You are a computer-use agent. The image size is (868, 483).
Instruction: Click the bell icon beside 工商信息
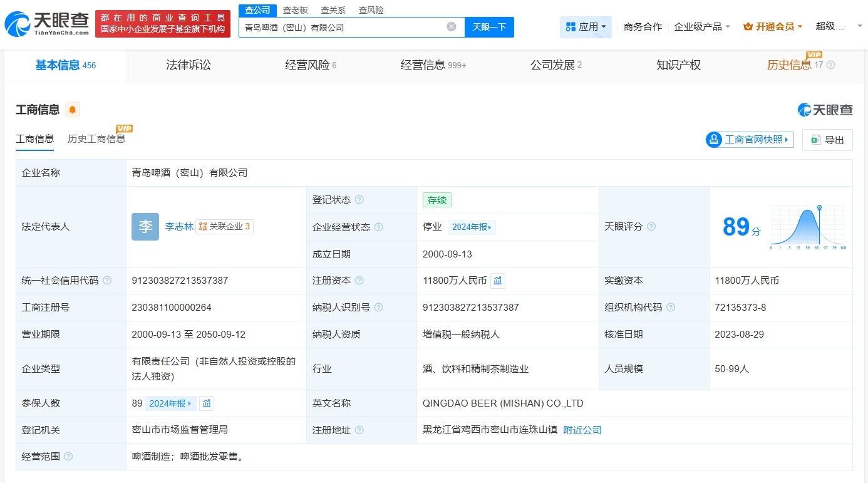[x=71, y=109]
